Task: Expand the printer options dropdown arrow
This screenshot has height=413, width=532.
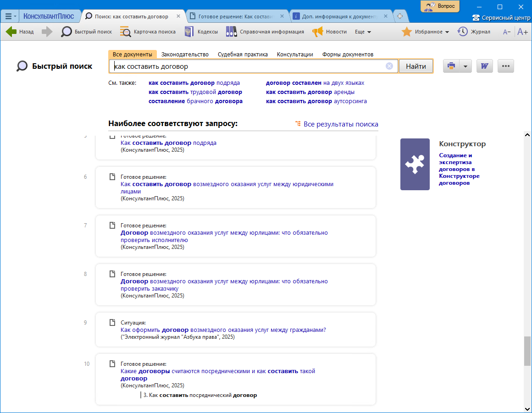Action: (465, 66)
